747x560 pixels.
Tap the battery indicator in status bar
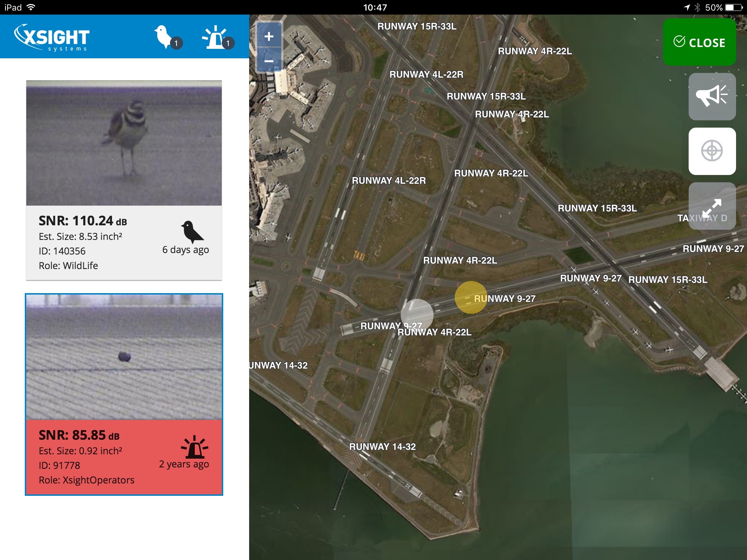(x=733, y=7)
